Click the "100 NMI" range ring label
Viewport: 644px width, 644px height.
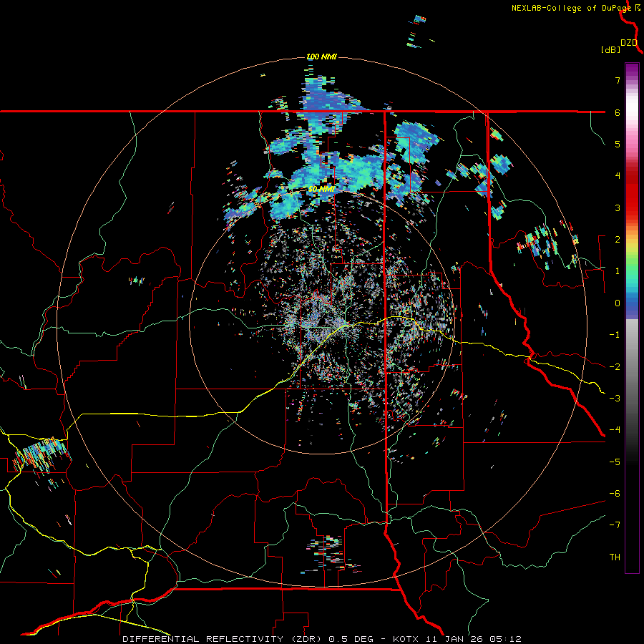point(321,57)
